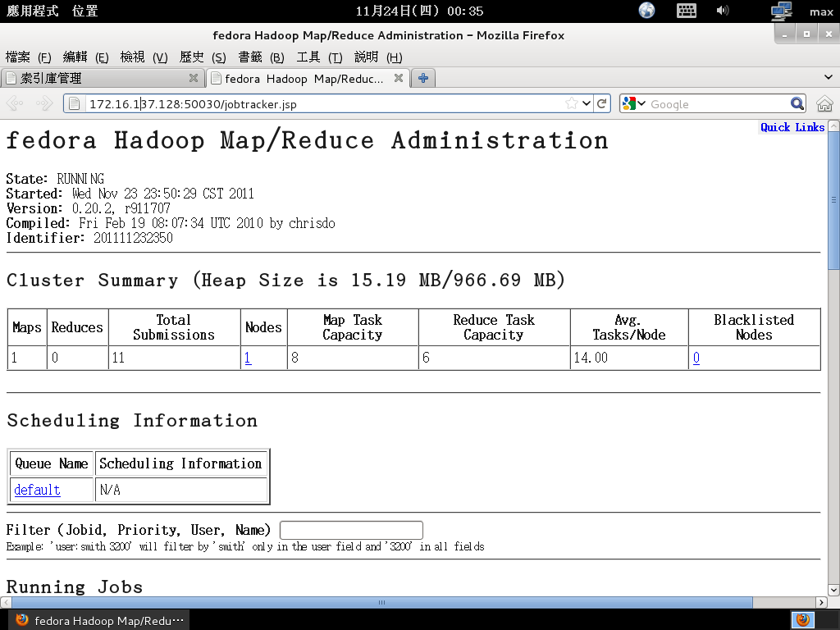Click the vertical scrollbar down arrow

coord(833,590)
